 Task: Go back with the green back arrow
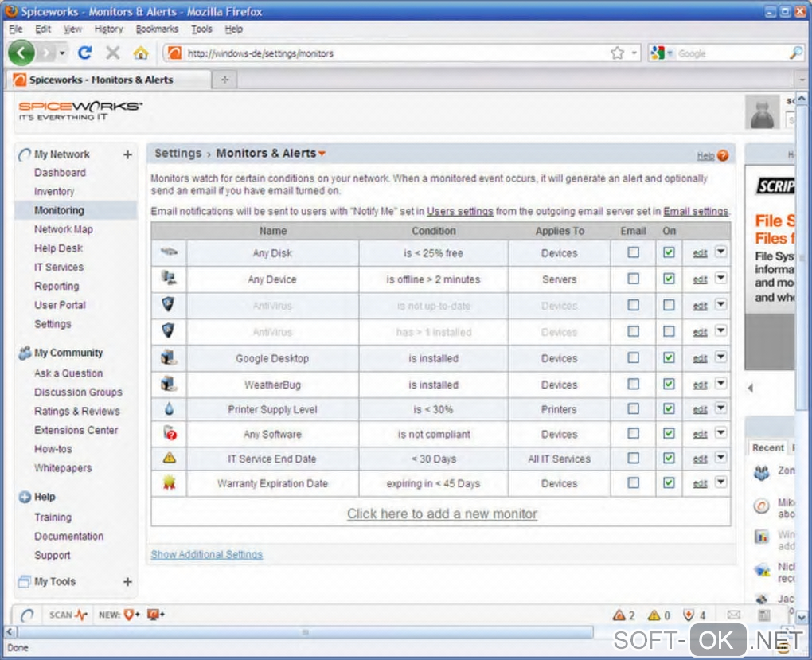pyautogui.click(x=21, y=53)
